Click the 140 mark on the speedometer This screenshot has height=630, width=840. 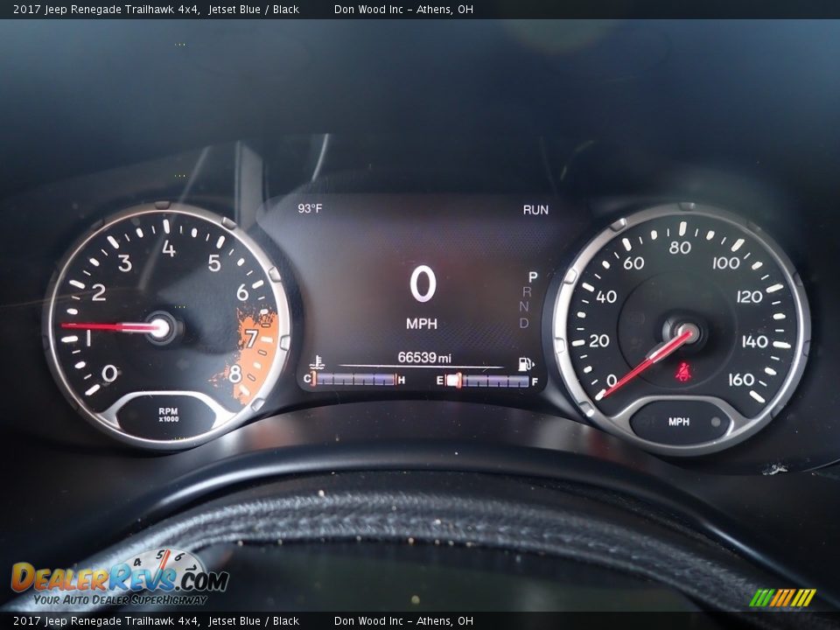(755, 341)
